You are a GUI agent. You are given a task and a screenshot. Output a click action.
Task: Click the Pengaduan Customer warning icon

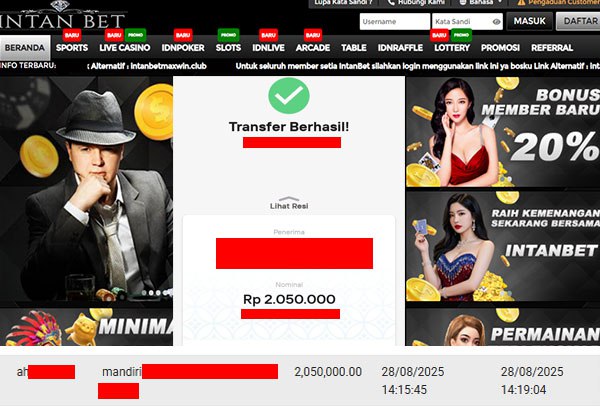click(521, 2)
